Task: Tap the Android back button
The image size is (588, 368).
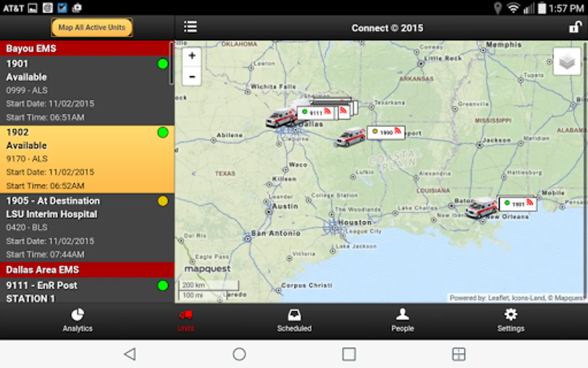Action: tap(130, 354)
